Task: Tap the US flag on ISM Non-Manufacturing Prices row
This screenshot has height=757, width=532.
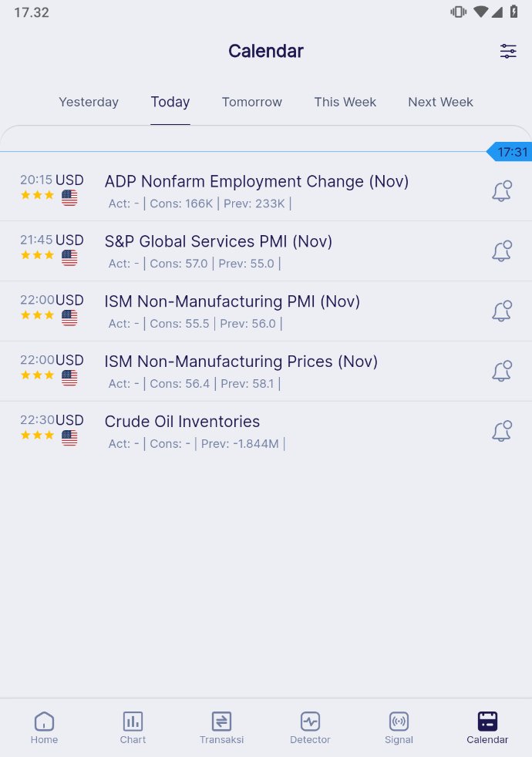Action: point(69,378)
